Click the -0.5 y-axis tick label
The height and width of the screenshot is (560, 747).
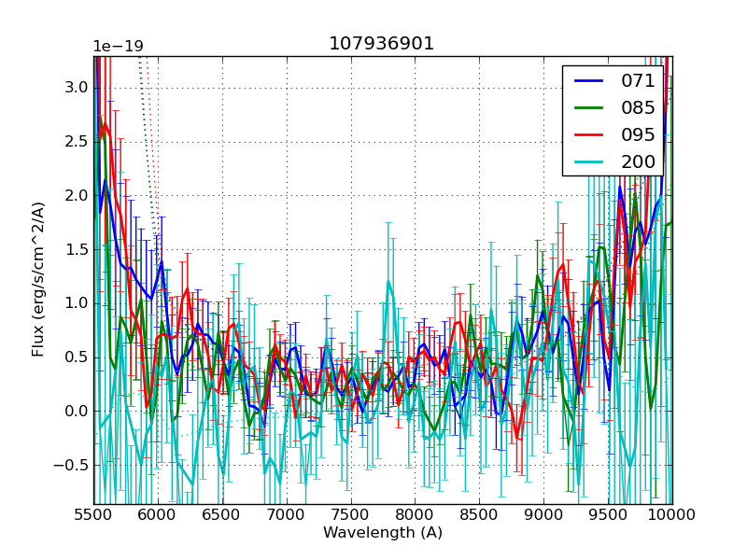pos(71,465)
